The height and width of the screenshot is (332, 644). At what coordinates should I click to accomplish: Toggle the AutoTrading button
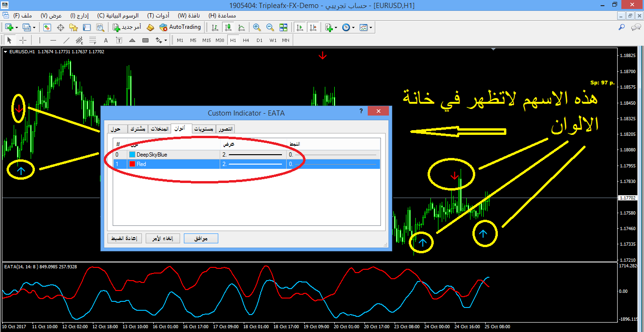(180, 27)
